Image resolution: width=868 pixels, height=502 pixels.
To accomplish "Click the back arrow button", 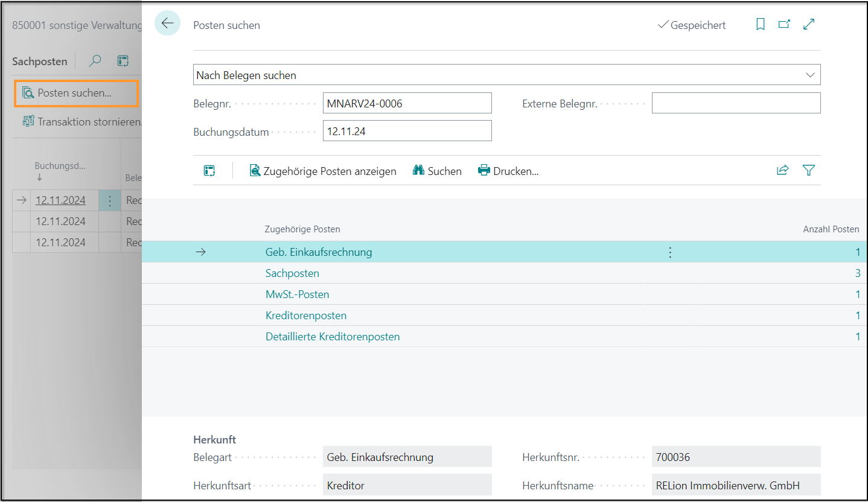I will 167,24.
